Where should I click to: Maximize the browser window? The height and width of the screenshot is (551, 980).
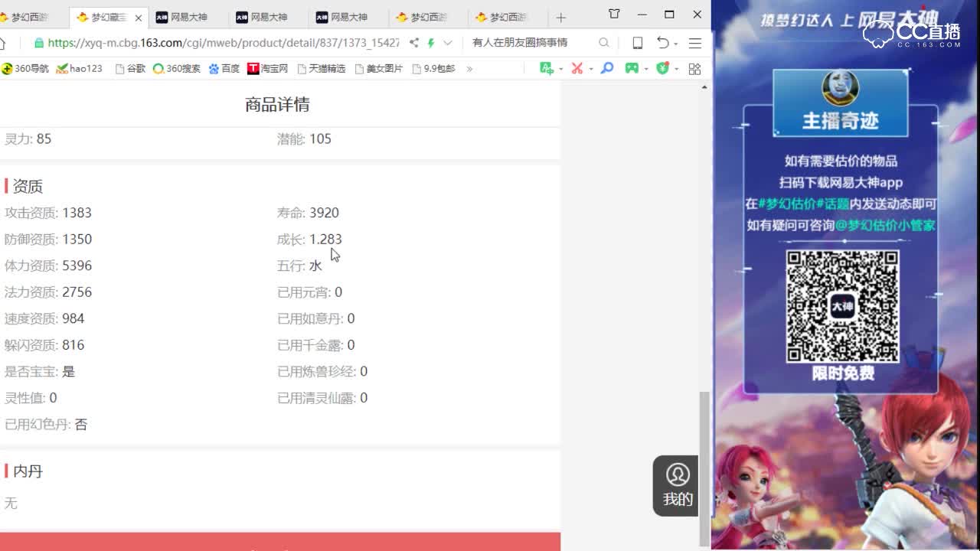[x=669, y=14]
